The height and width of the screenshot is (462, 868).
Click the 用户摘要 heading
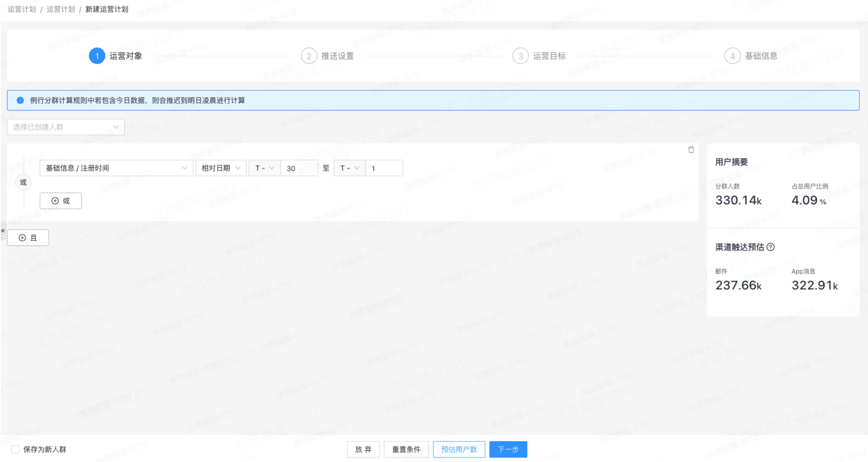pos(731,162)
